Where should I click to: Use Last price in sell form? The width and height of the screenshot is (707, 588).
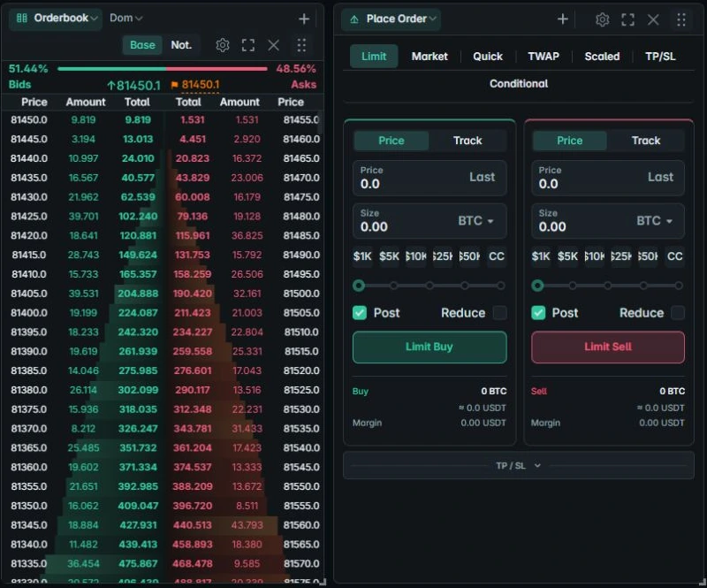(660, 177)
